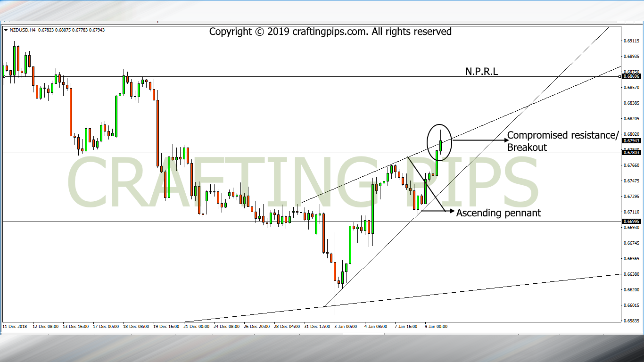
Task: Click the latest green candle inside the circle
Action: pos(441,146)
